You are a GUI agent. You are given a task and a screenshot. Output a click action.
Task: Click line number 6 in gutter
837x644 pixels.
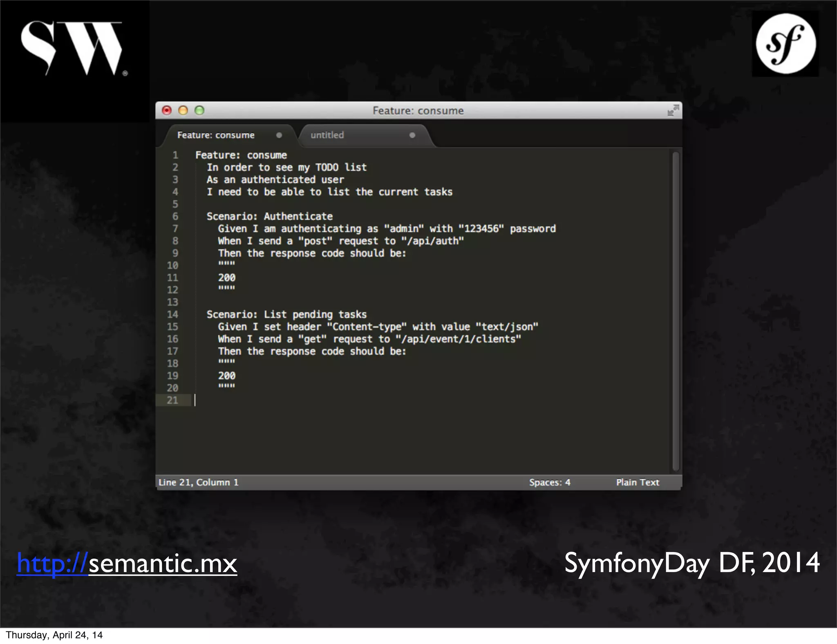pyautogui.click(x=175, y=216)
